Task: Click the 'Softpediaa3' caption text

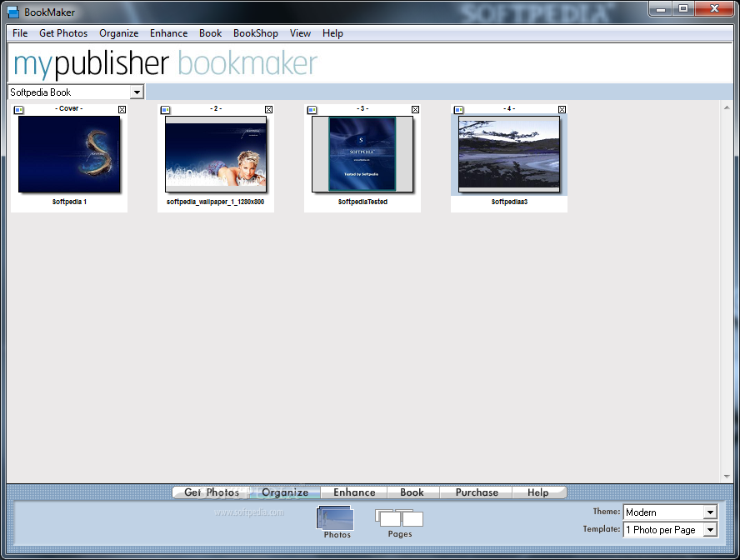Action: [x=509, y=202]
